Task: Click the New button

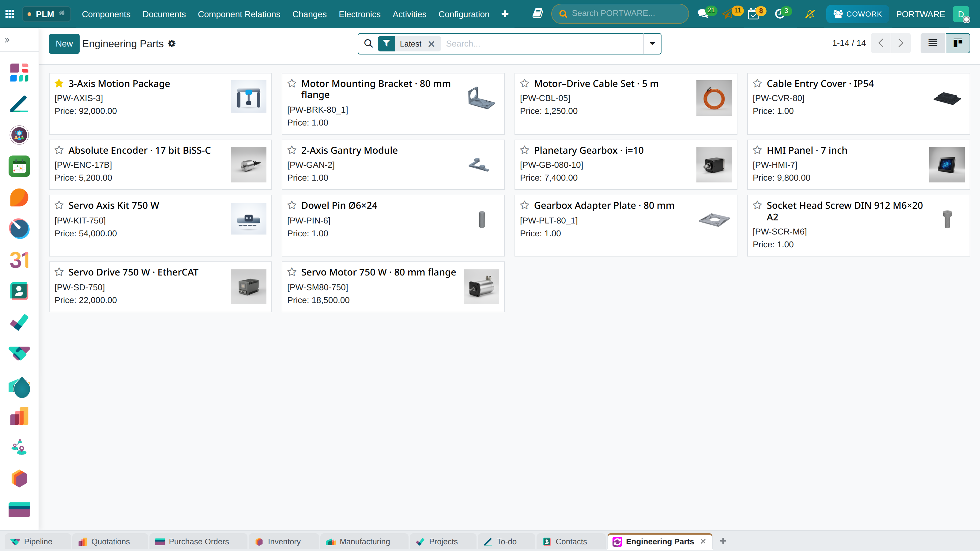Action: click(x=64, y=44)
